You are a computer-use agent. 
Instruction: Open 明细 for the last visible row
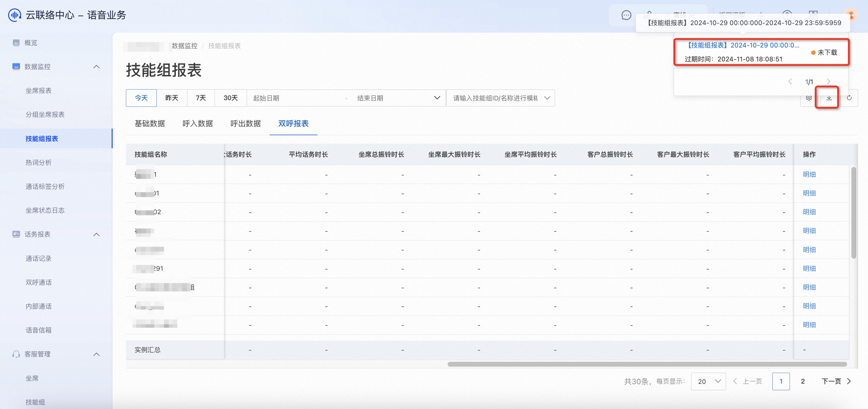point(809,325)
